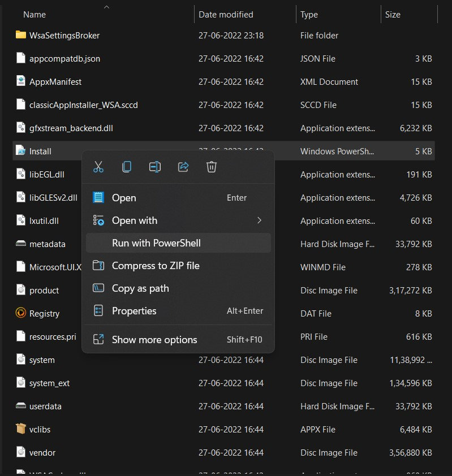Select the Install file name

pyautogui.click(x=40, y=151)
